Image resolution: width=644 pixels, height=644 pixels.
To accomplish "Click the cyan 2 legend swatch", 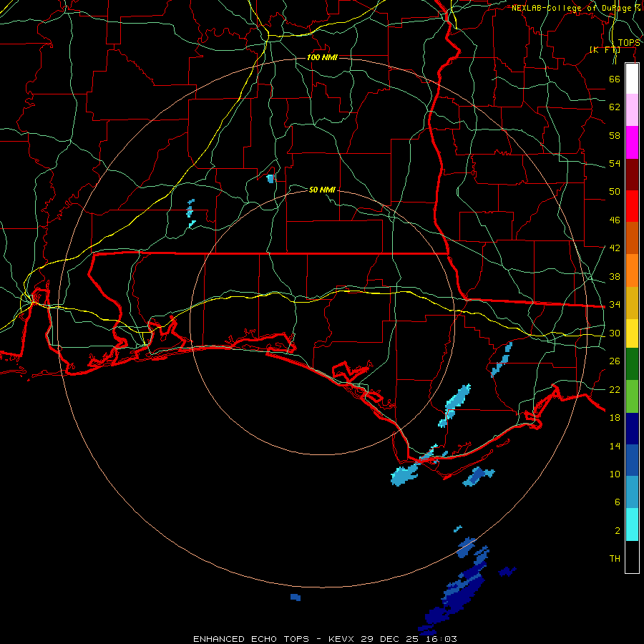I will (x=632, y=525).
